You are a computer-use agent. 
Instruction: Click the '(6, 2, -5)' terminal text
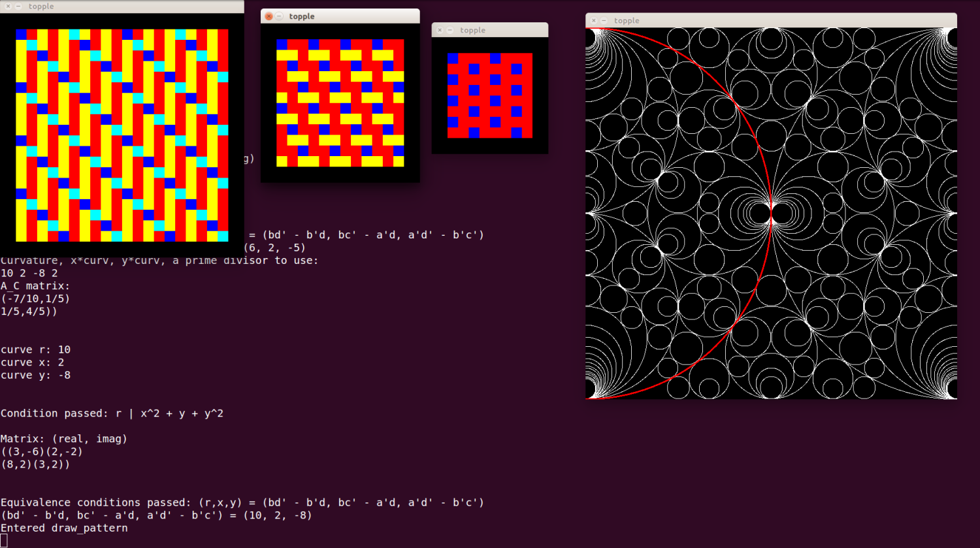[274, 248]
